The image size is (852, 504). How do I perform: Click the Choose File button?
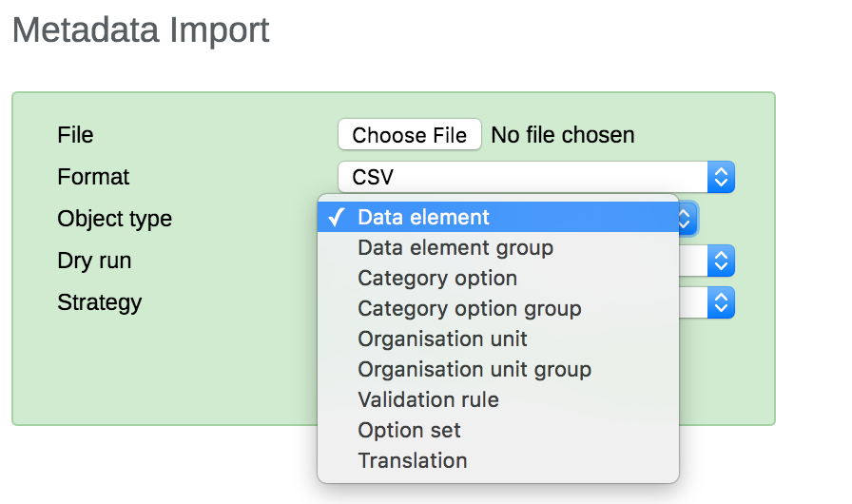(x=409, y=135)
